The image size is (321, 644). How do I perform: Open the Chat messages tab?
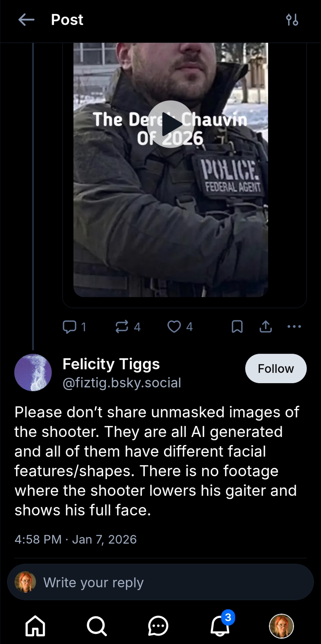(158, 626)
